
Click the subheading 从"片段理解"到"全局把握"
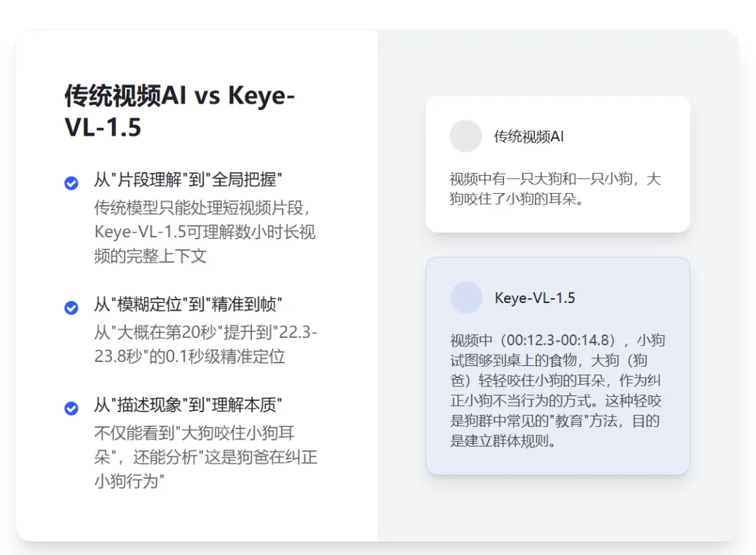[188, 179]
